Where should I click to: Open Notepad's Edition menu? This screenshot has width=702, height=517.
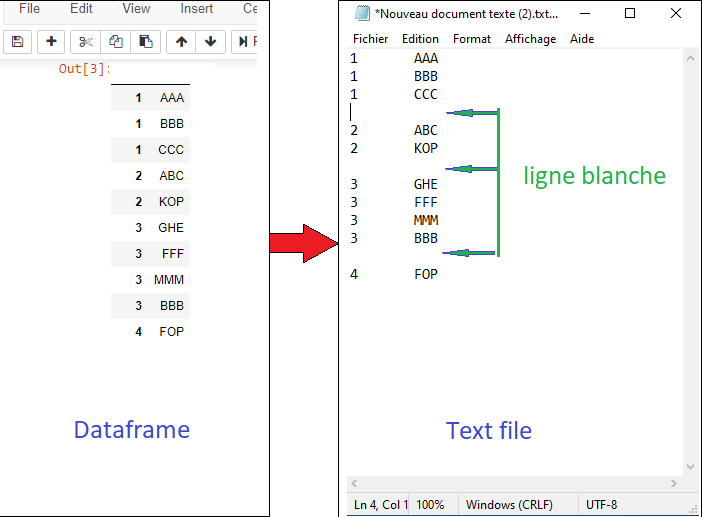pos(420,39)
